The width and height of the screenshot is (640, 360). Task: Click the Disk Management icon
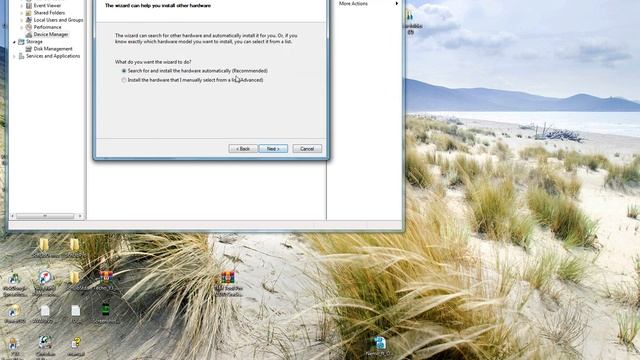click(x=29, y=49)
